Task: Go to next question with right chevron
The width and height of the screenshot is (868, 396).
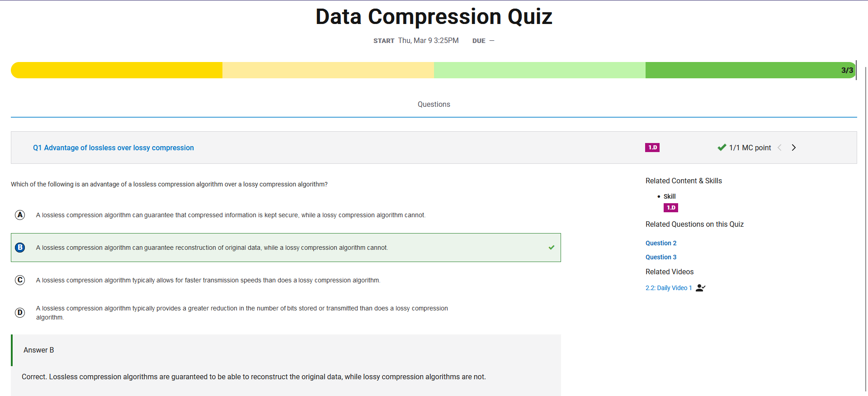Action: tap(793, 148)
